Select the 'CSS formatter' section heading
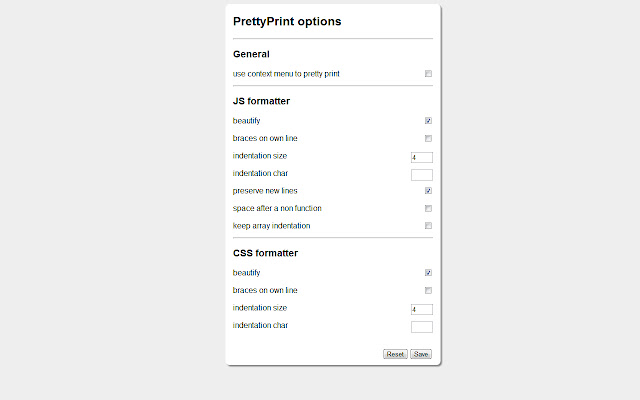Screen dimensions: 640x400 pos(265,253)
